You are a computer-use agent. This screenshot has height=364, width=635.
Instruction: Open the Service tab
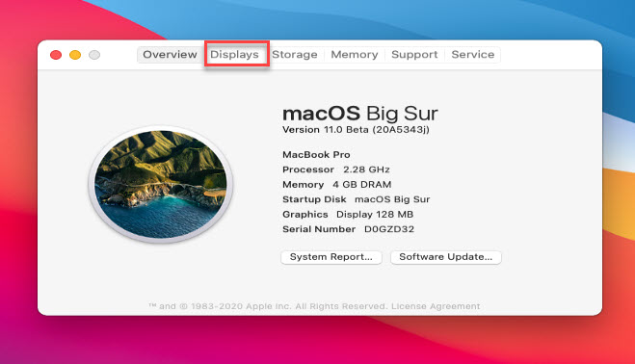[472, 55]
